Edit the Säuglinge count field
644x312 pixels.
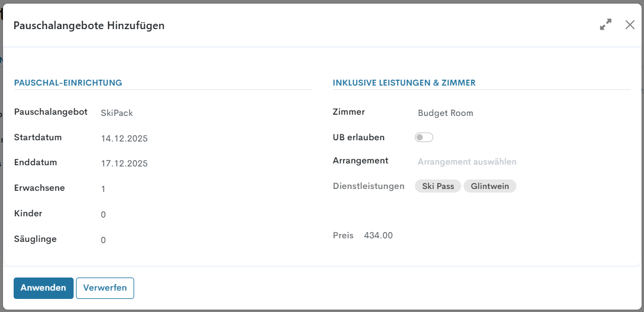[103, 240]
